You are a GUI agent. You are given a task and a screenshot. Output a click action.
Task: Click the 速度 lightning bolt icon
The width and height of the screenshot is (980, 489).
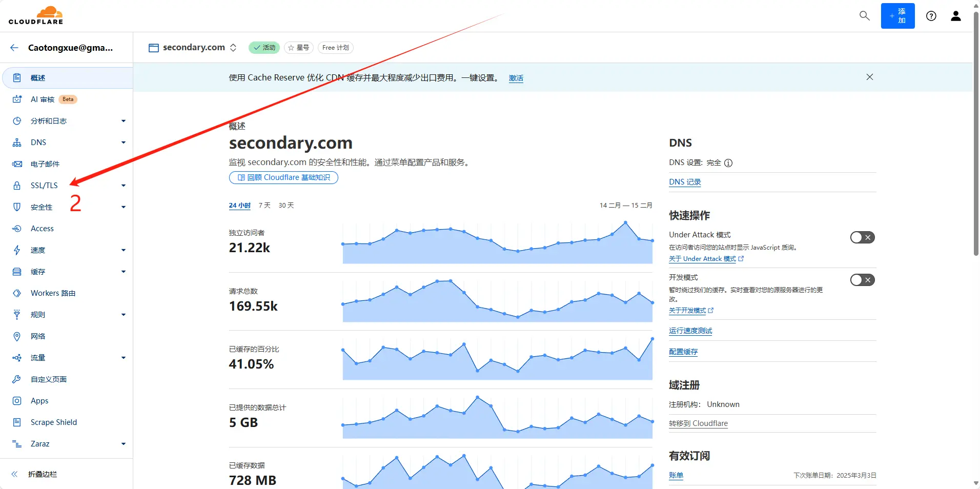[17, 250]
